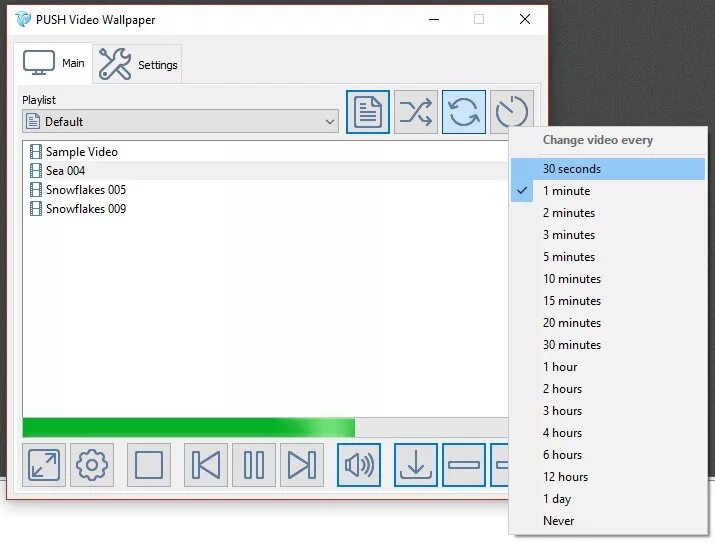Choose 12 hours interval
The image size is (715, 543).
[608, 477]
